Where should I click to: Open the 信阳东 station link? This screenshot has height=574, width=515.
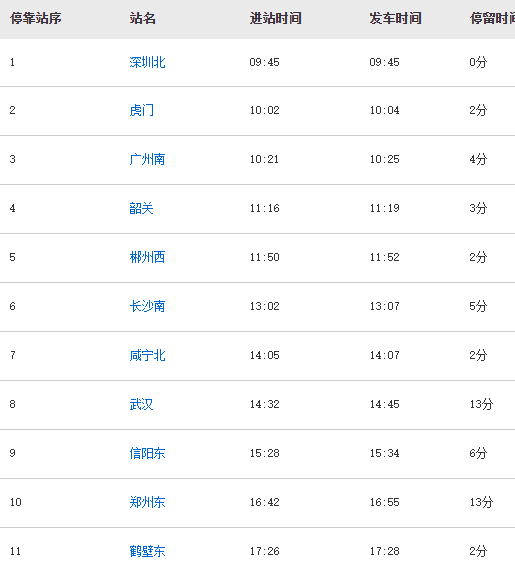point(147,454)
